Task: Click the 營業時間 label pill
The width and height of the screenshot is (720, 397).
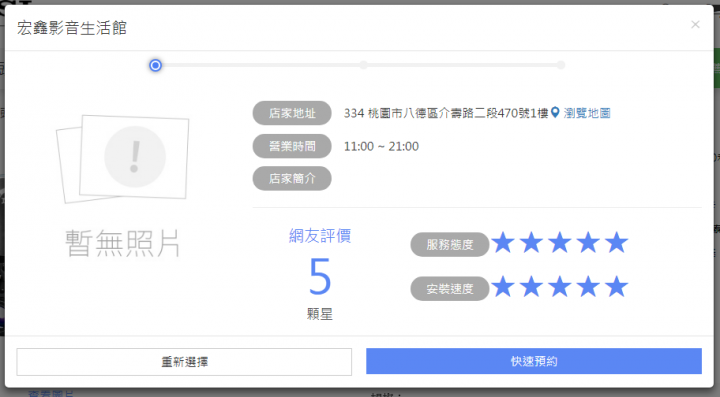Action: (292, 146)
